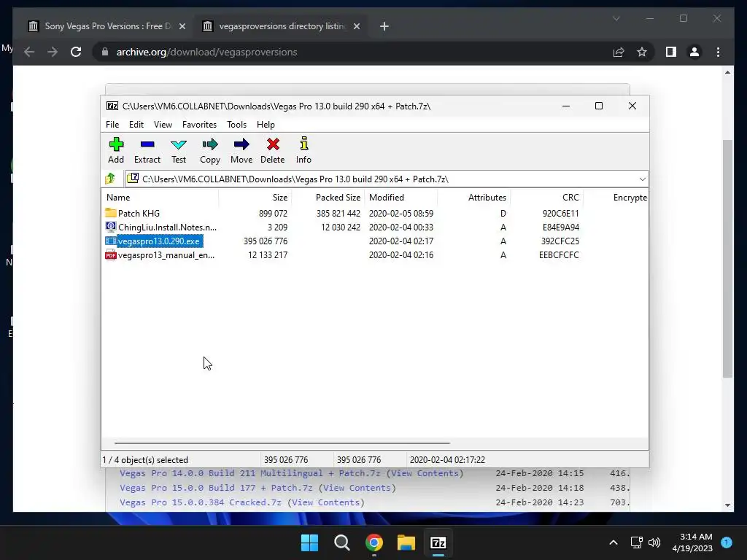Image resolution: width=747 pixels, height=560 pixels.
Task: Go up one folder level icon
Action: 110,179
